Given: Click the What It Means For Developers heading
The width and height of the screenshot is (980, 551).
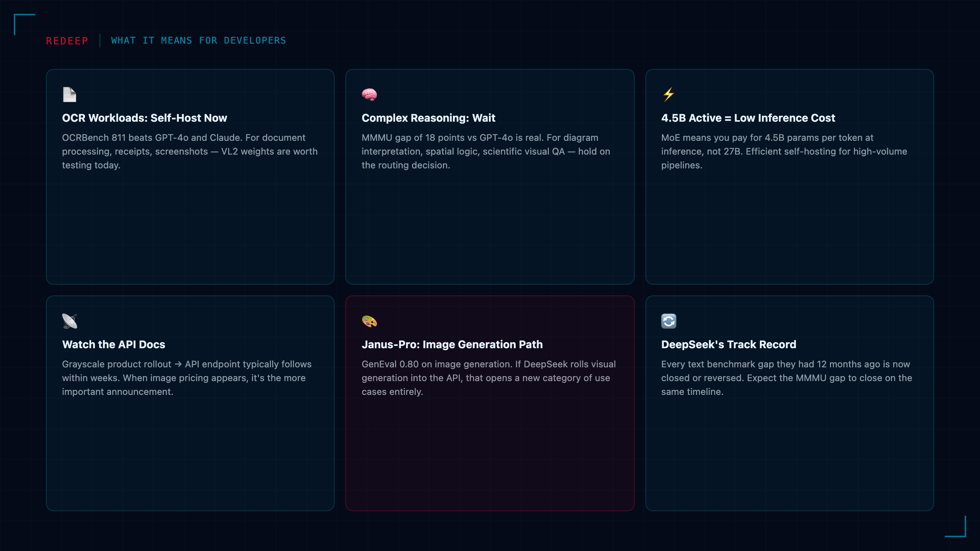Looking at the screenshot, I should pyautogui.click(x=198, y=41).
